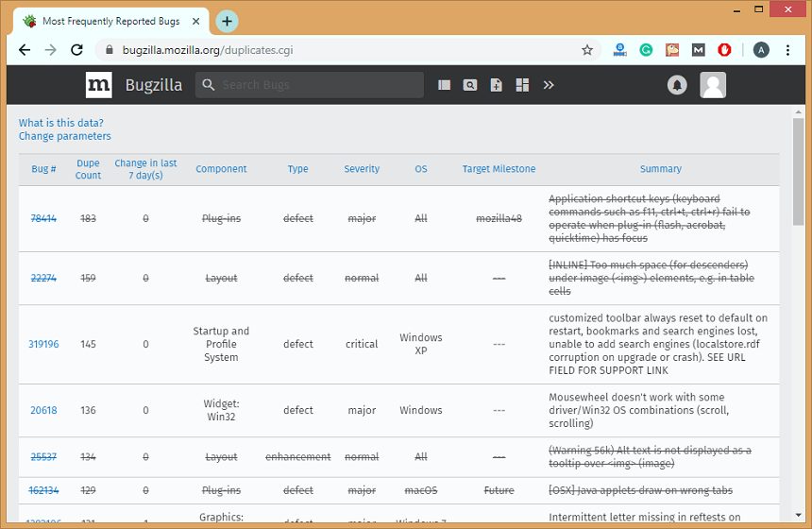Open the dashboard grid icon
812x529 pixels.
tap(522, 85)
